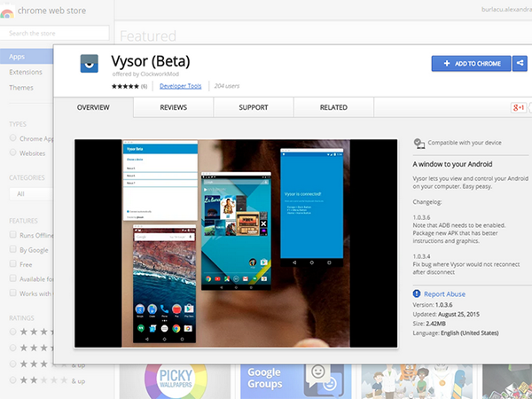Click the five-star rating on Vysor
Viewport: 532px width, 399px height.
pos(124,86)
